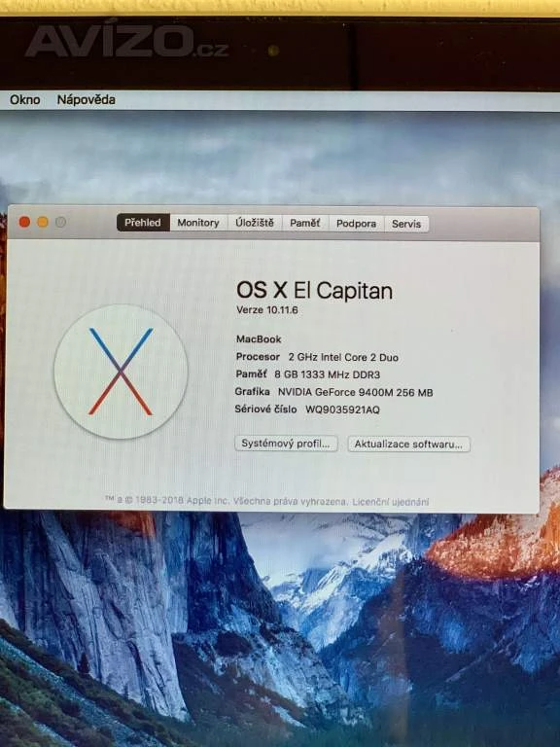Click the yellow minimize window button
The height and width of the screenshot is (747, 560).
(x=43, y=222)
